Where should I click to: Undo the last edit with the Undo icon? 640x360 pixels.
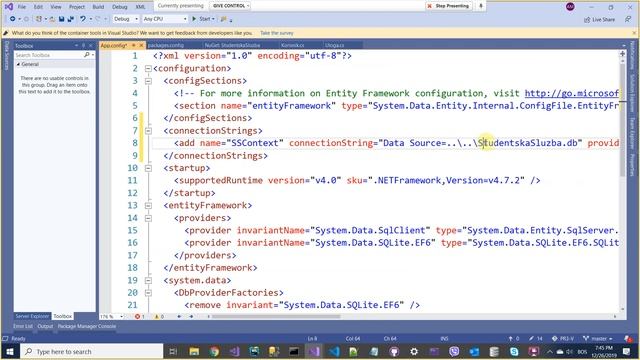pos(83,19)
